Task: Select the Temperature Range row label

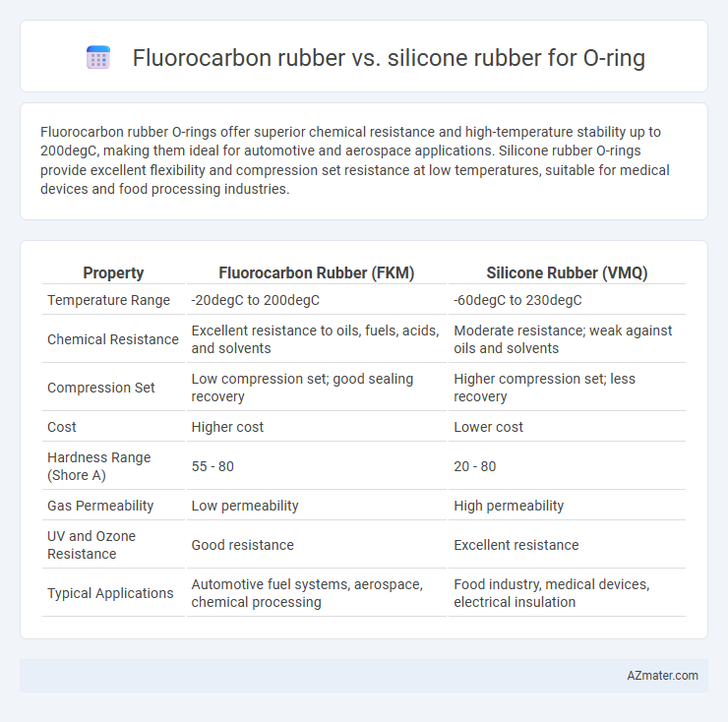Action: pos(108,300)
